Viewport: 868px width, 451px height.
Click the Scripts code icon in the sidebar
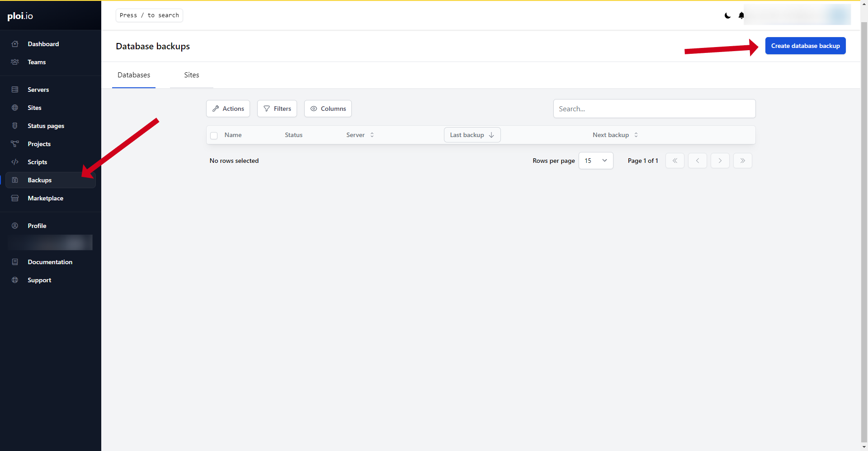(x=15, y=162)
